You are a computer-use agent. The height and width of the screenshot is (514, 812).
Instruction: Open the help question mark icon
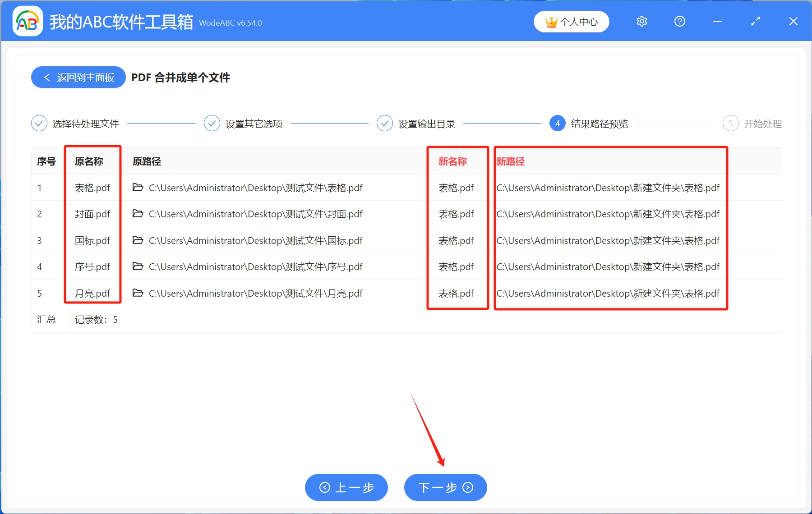[x=679, y=21]
